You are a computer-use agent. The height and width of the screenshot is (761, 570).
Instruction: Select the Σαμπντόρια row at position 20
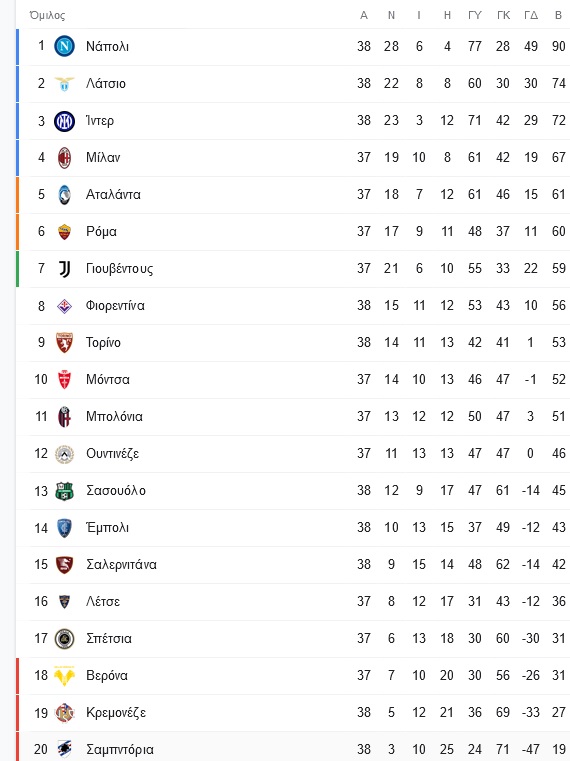coord(293,747)
